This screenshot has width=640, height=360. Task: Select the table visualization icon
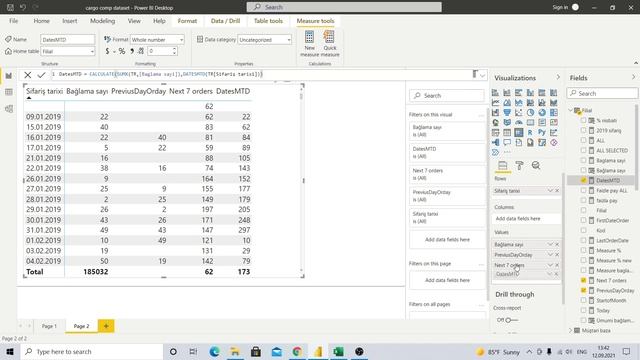(507, 133)
